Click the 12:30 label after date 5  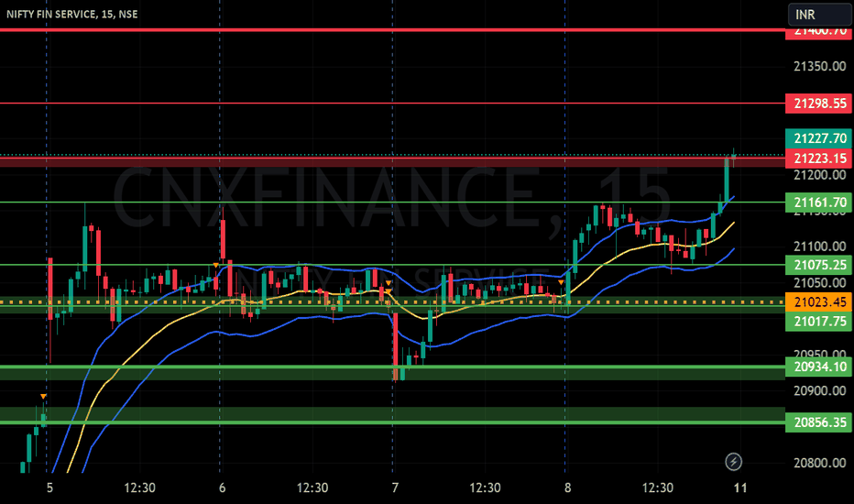point(139,488)
